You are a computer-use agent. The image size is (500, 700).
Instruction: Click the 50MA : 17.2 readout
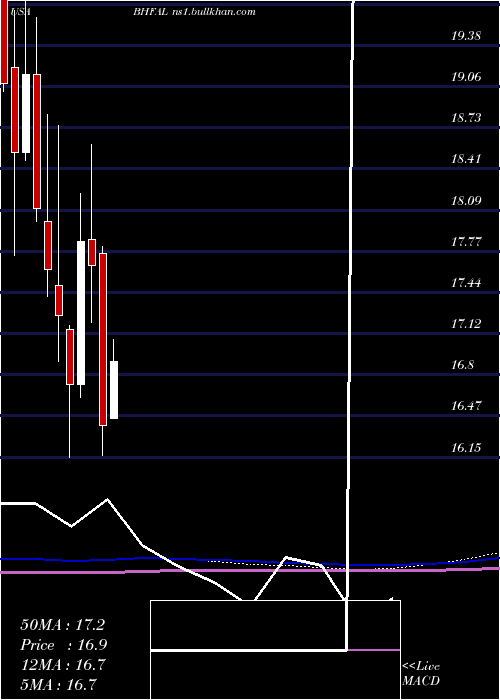click(x=62, y=625)
